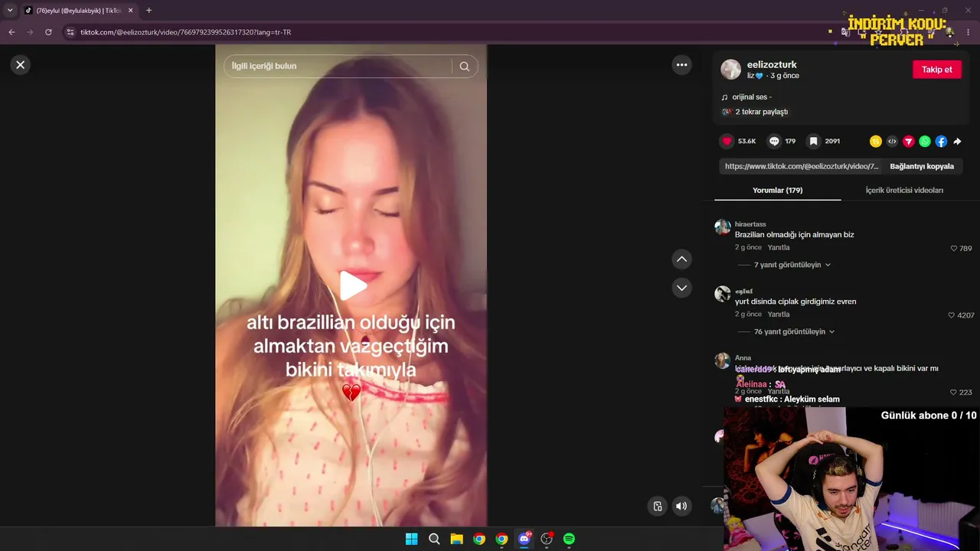This screenshot has width=980, height=551.
Task: Like hiraertass's comment heart (789)
Action: pyautogui.click(x=954, y=249)
